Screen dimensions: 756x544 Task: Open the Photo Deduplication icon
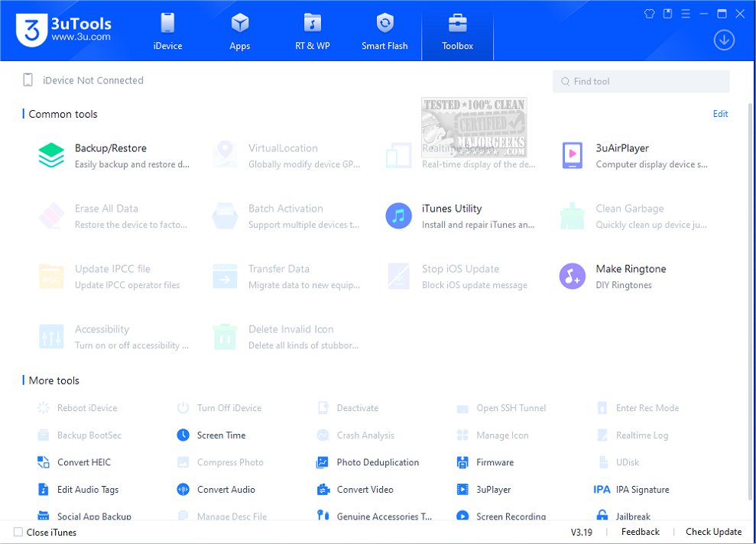[323, 462]
